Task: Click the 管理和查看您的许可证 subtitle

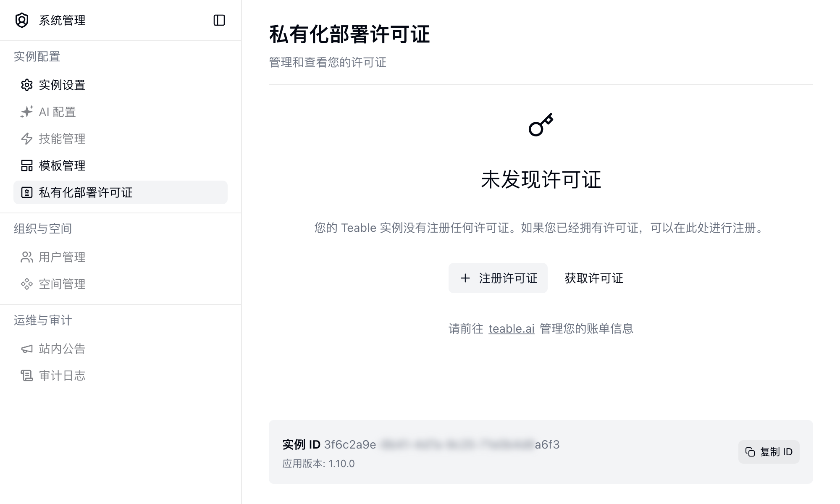Action: [328, 62]
